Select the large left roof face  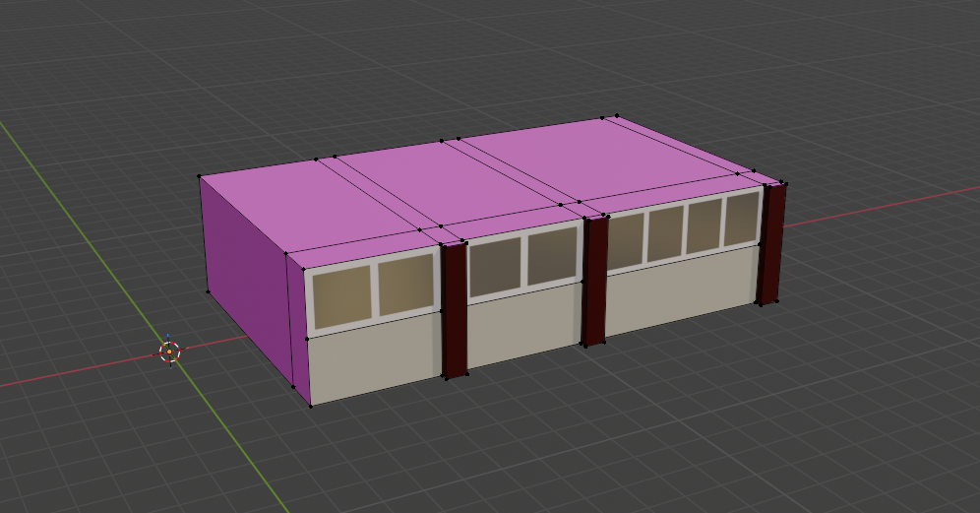305,207
